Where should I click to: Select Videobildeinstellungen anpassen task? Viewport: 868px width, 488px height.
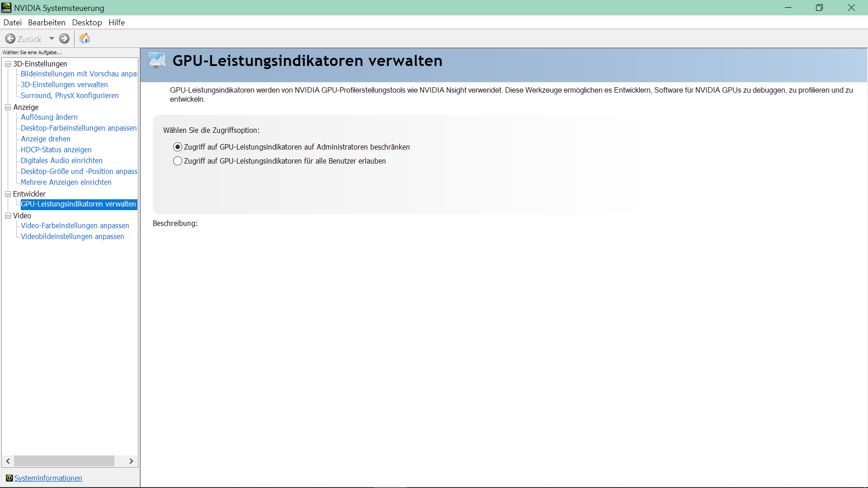[x=72, y=236]
